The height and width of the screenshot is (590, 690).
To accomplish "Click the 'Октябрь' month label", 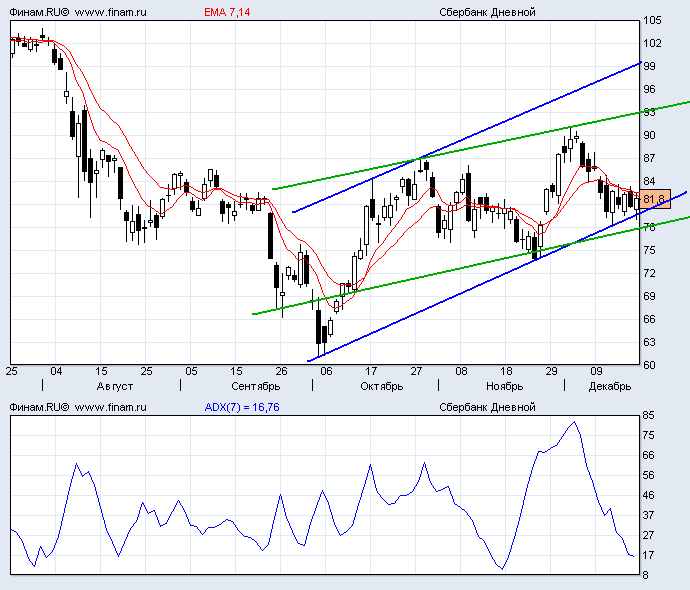I will pyautogui.click(x=382, y=386).
